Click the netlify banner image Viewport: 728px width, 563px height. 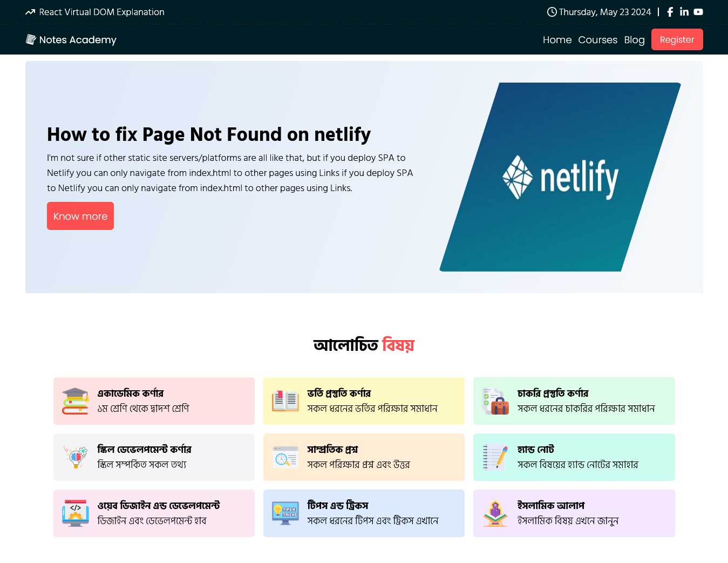(560, 177)
